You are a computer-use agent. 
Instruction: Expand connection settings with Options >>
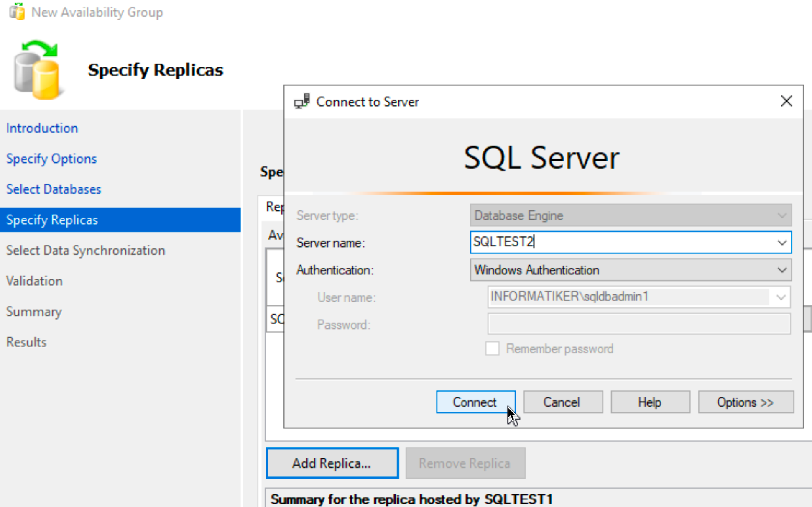[746, 402]
